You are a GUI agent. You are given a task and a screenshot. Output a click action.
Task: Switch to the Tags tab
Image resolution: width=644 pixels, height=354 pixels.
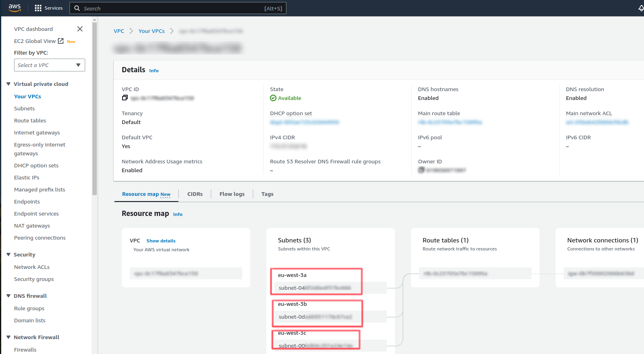(x=267, y=194)
